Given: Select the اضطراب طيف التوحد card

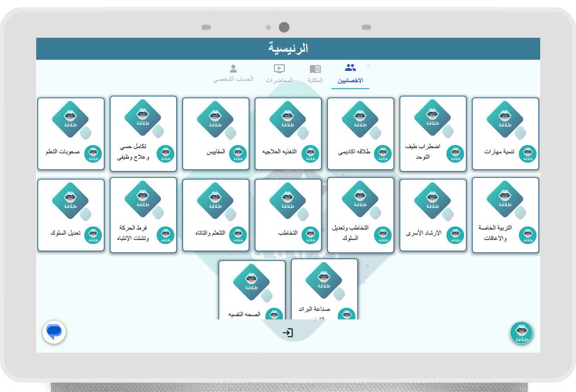Looking at the screenshot, I should click(433, 134).
